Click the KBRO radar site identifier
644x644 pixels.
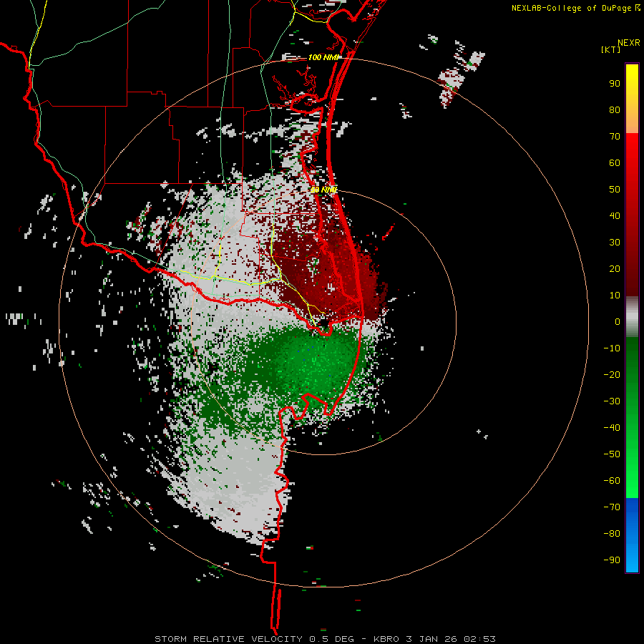(x=386, y=639)
